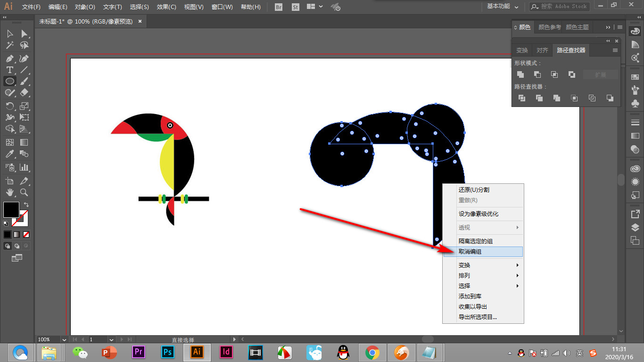The width and height of the screenshot is (644, 362).
Task: Expand the 变换 submenu in context menu
Action: pos(483,265)
